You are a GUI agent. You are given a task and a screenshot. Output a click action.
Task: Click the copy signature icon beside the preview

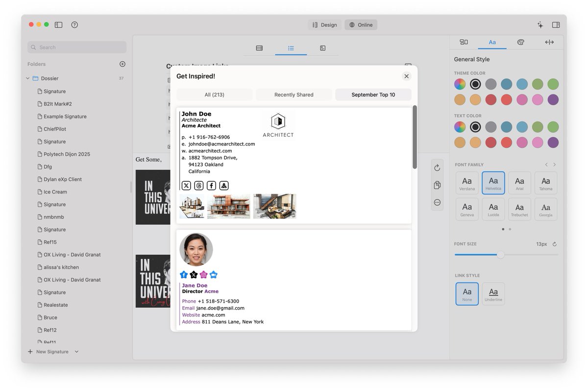pyautogui.click(x=437, y=185)
